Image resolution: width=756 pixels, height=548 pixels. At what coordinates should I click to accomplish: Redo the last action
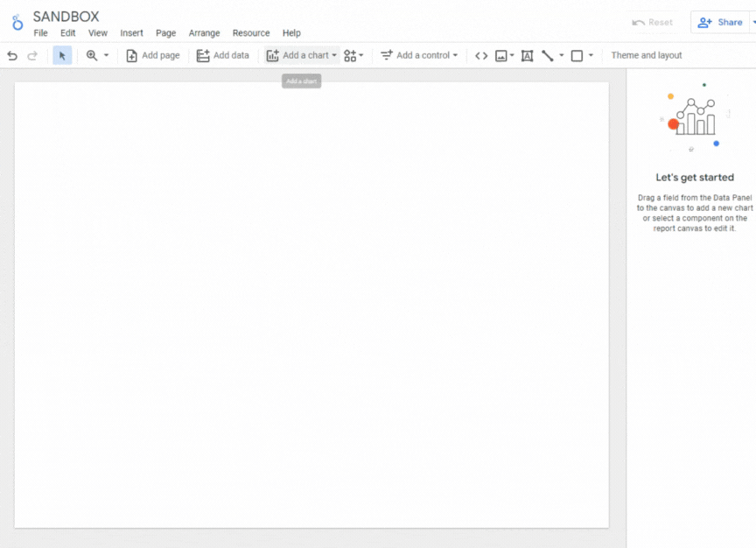tap(32, 56)
